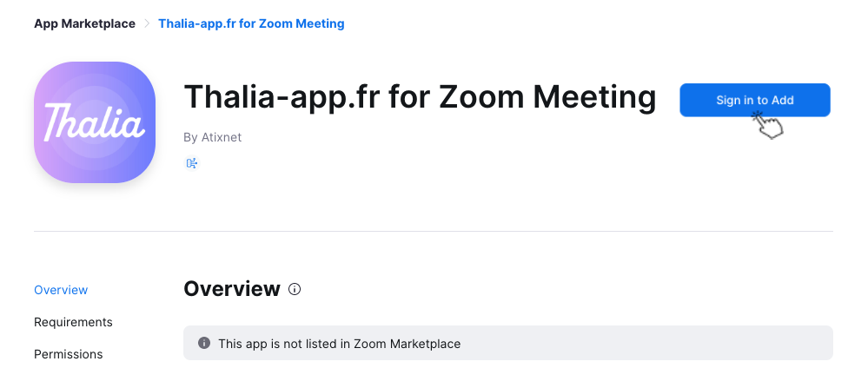Click the integration badge icon under By Atixnet
The width and height of the screenshot is (868, 368).
[x=191, y=163]
